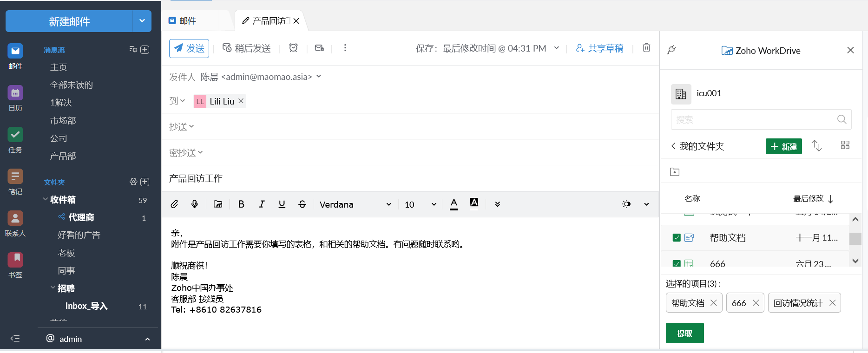Screen dimensions: 868x353
Task: Toggle strikethrough text formatting
Action: coord(302,204)
